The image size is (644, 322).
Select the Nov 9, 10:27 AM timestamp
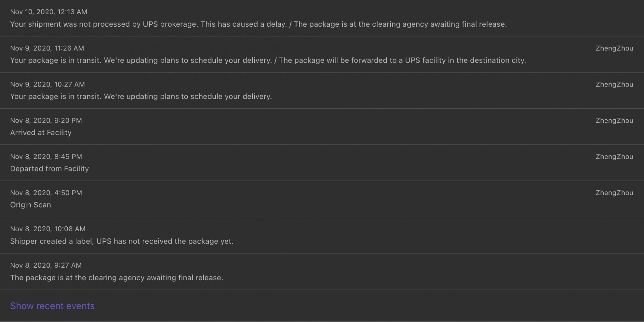[x=47, y=84]
